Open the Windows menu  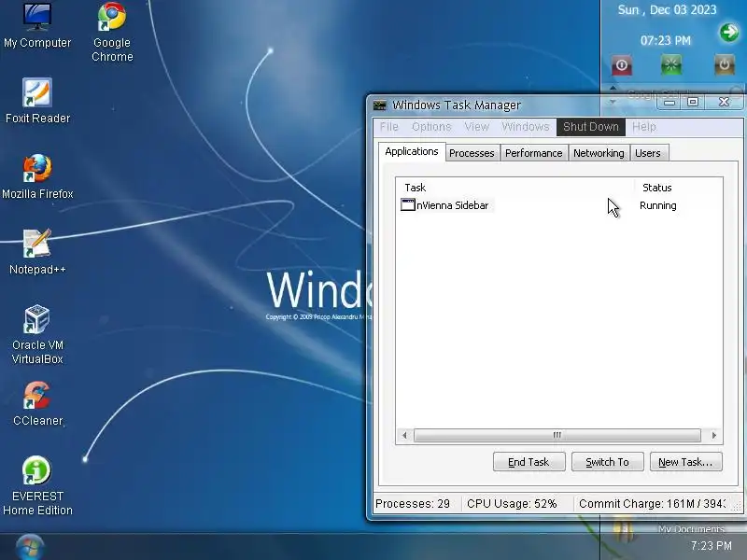click(x=525, y=127)
